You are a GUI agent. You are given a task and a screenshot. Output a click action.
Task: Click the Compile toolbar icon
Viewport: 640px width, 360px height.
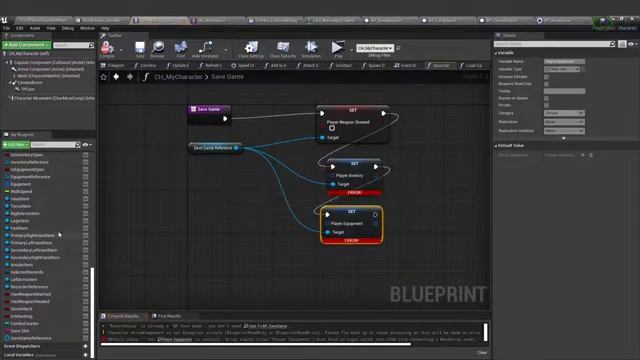[x=107, y=48]
